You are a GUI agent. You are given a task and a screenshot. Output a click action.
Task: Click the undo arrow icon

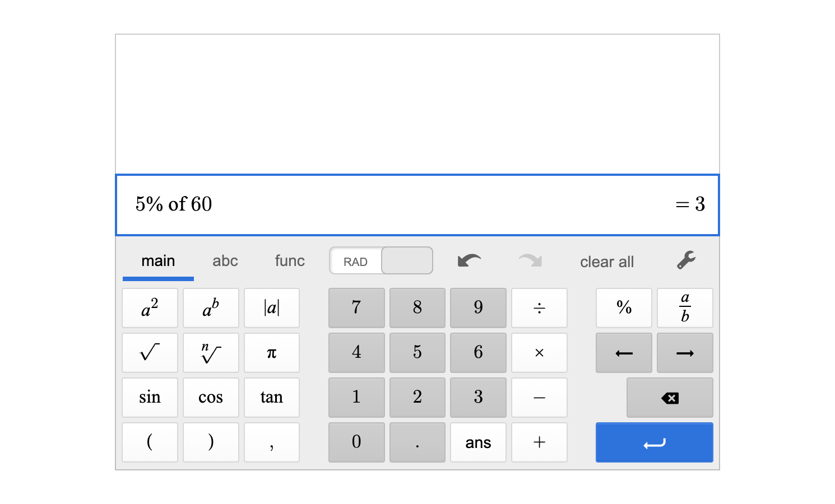470,260
